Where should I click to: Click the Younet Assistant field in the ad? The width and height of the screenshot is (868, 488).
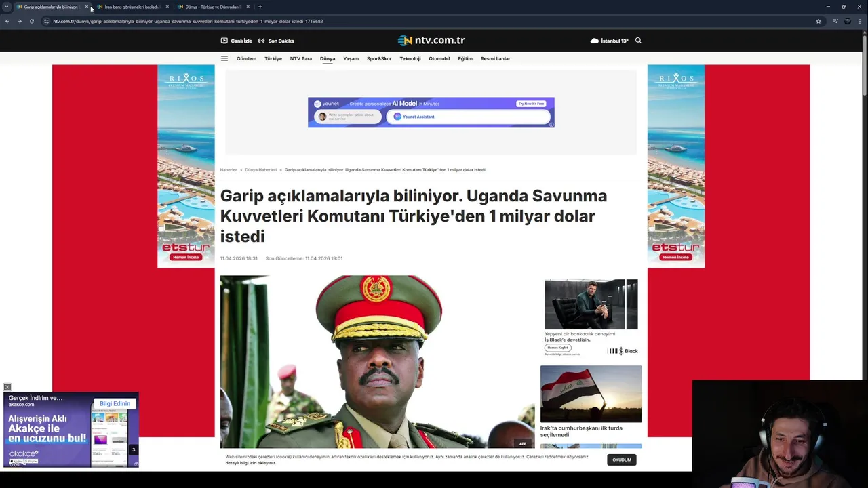[468, 117]
